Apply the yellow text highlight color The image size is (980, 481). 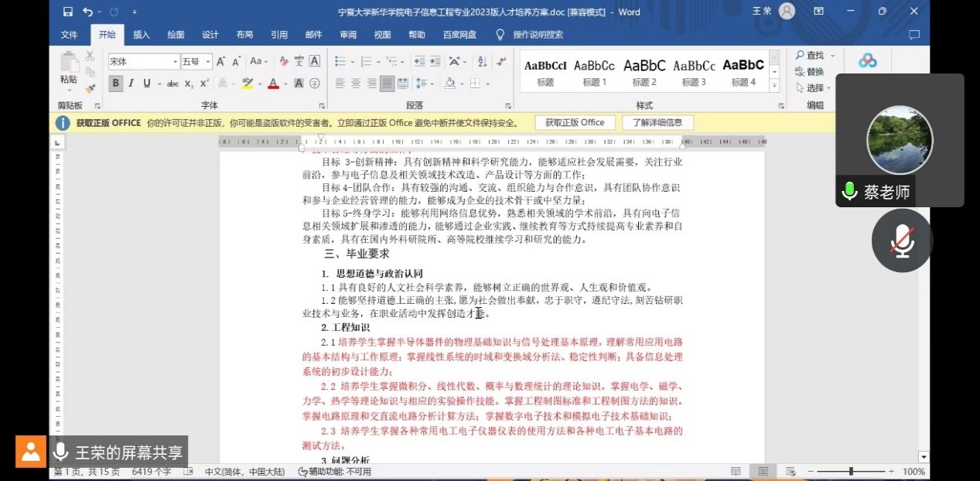[248, 84]
